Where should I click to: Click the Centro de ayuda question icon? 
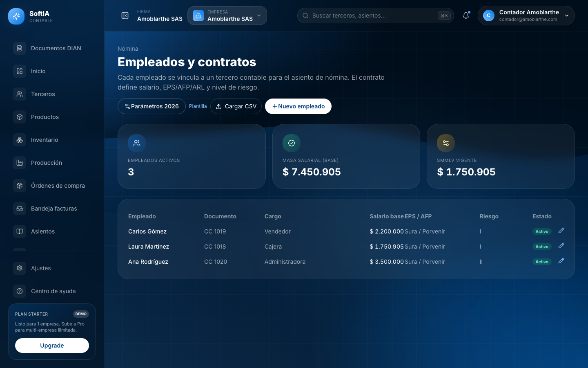[x=20, y=291]
